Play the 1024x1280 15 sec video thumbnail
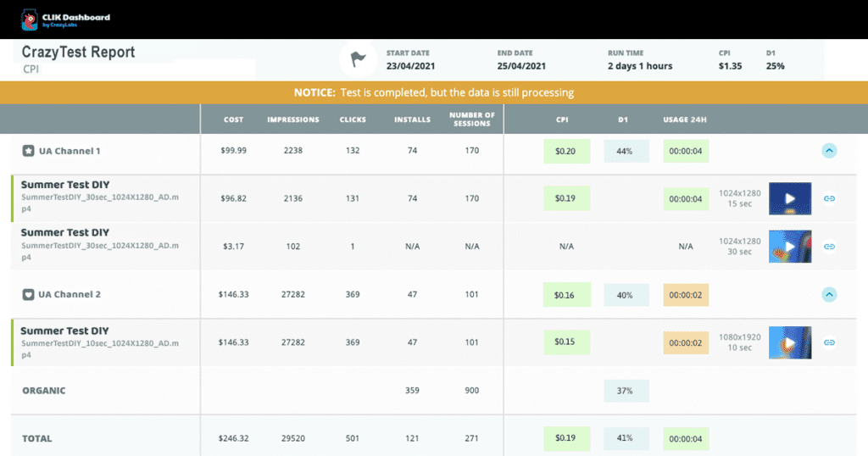This screenshot has height=456, width=868. pos(790,198)
